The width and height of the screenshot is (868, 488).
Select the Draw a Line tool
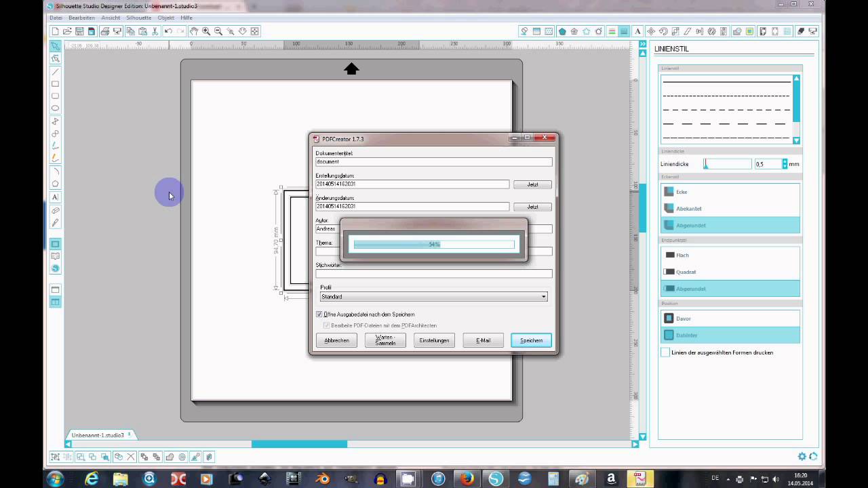tap(56, 72)
